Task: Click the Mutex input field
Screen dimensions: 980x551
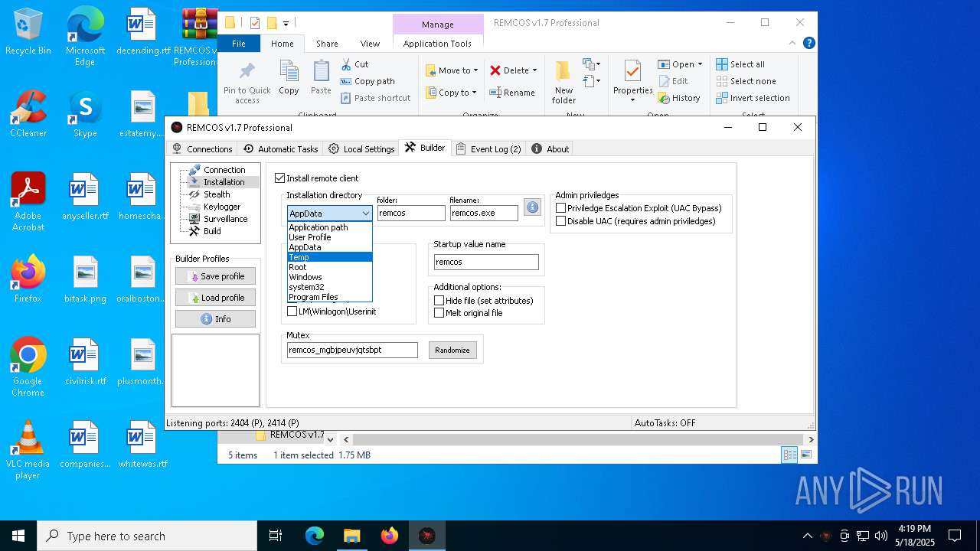Action: [352, 350]
